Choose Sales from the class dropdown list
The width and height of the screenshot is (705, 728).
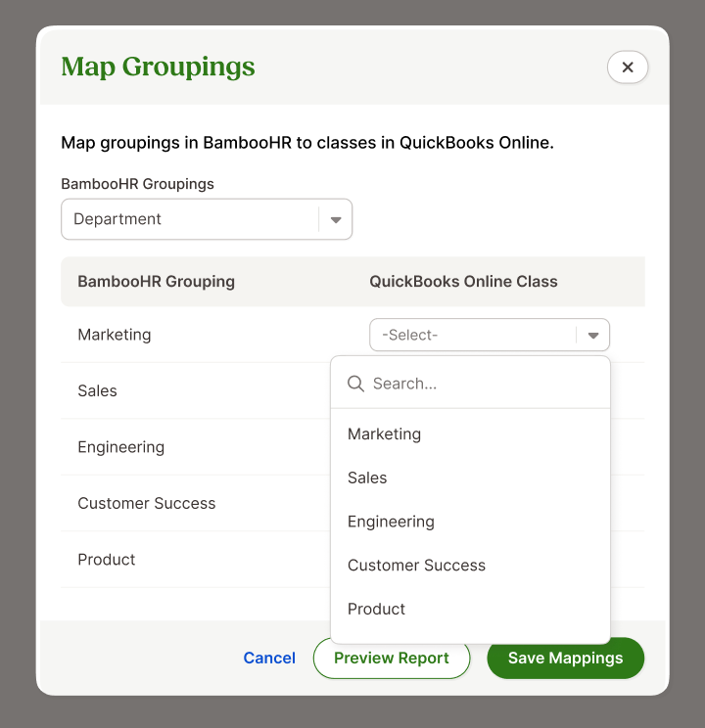(367, 478)
